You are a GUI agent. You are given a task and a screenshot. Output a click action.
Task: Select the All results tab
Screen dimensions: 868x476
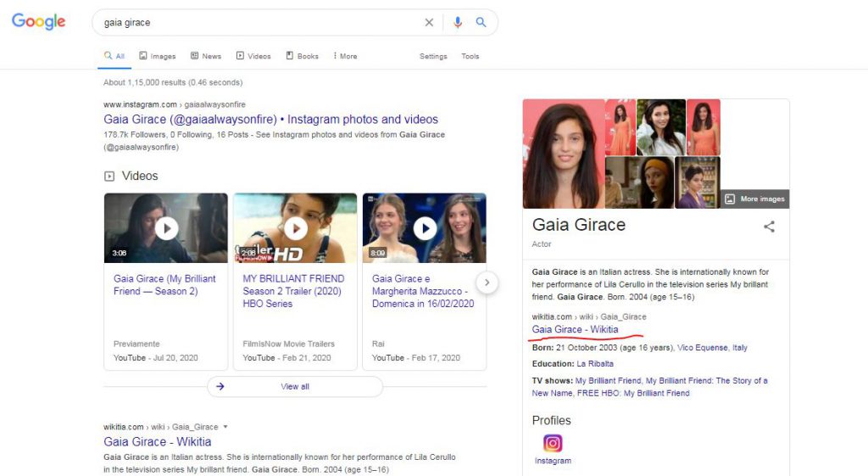pos(114,56)
